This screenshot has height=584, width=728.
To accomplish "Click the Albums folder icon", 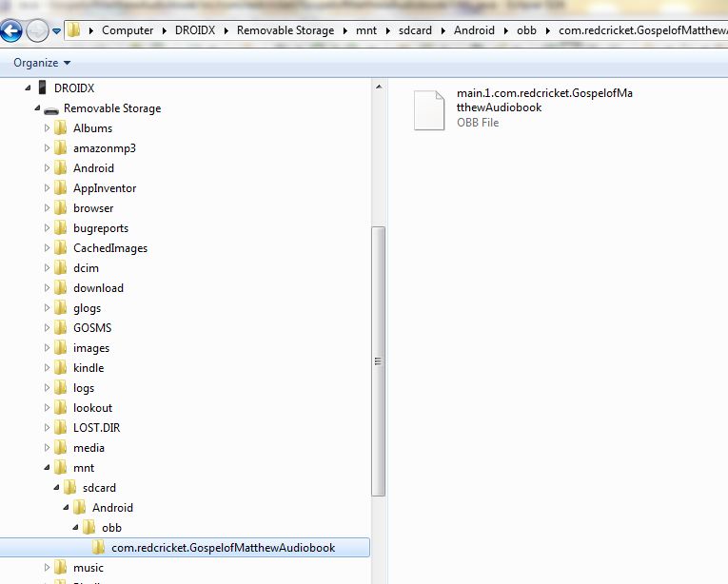I will pos(60,127).
